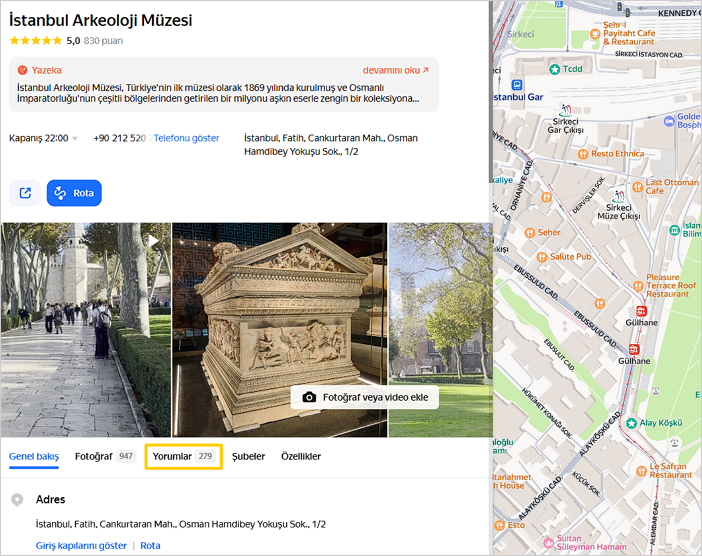Click the lower Gülhane tram stop icon
The image size is (702, 556).
pyautogui.click(x=634, y=349)
